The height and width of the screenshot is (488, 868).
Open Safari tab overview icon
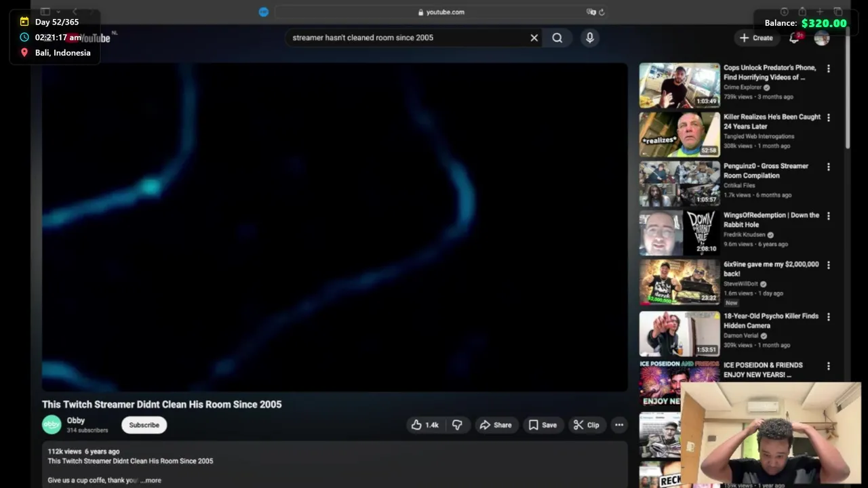(x=838, y=12)
